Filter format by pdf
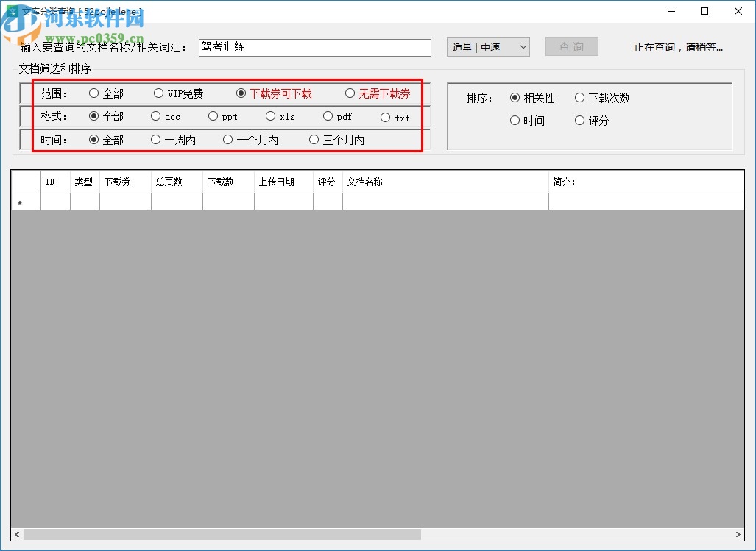 point(337,116)
